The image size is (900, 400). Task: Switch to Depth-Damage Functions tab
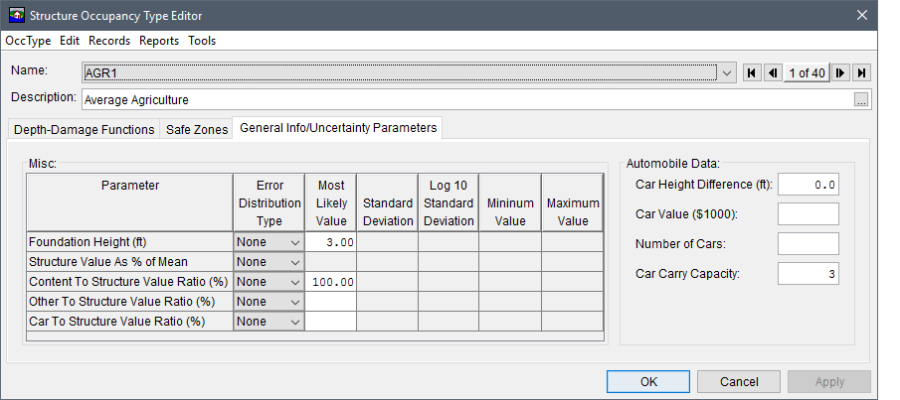tap(84, 129)
